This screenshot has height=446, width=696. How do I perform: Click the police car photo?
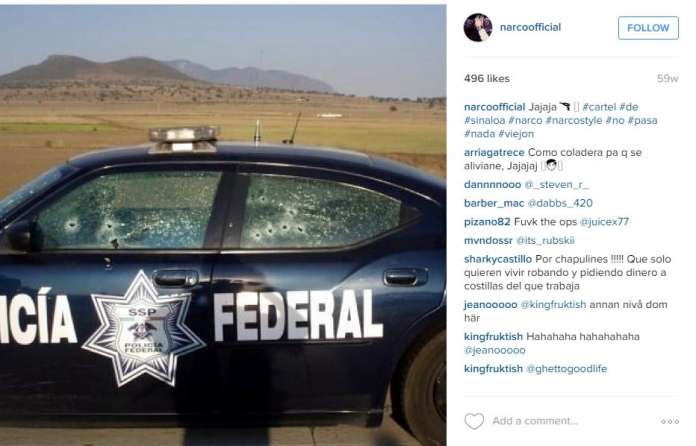click(x=223, y=225)
